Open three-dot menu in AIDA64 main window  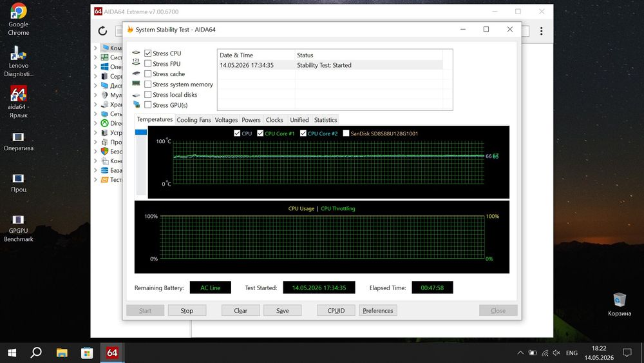click(542, 31)
